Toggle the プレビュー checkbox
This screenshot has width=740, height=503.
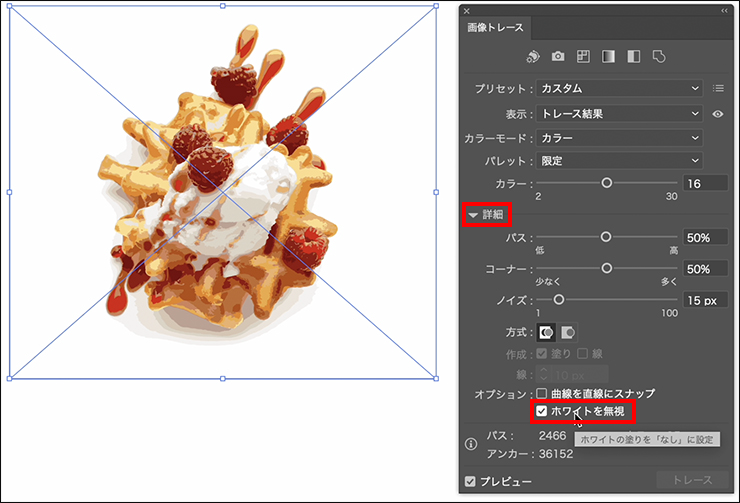[x=472, y=481]
